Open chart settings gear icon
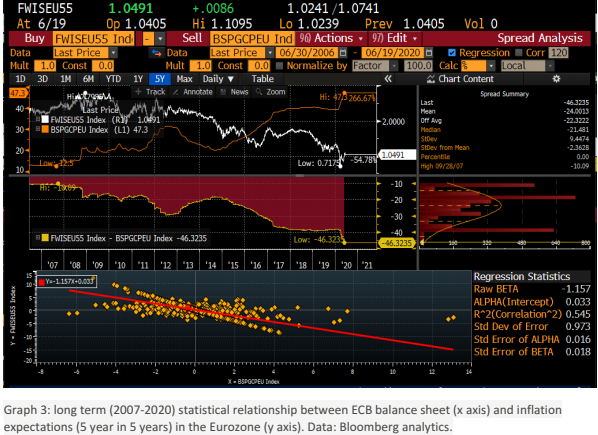The width and height of the screenshot is (598, 435). [x=556, y=79]
